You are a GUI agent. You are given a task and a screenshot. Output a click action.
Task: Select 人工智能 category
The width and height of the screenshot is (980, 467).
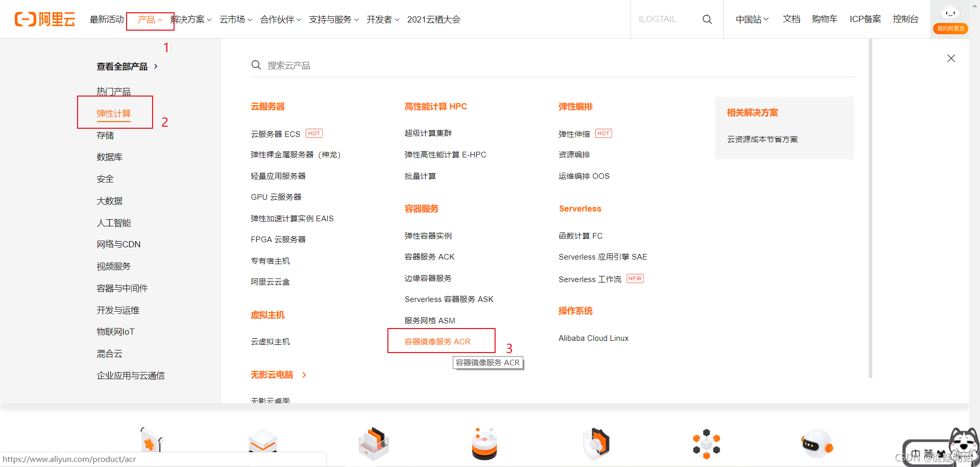[114, 223]
